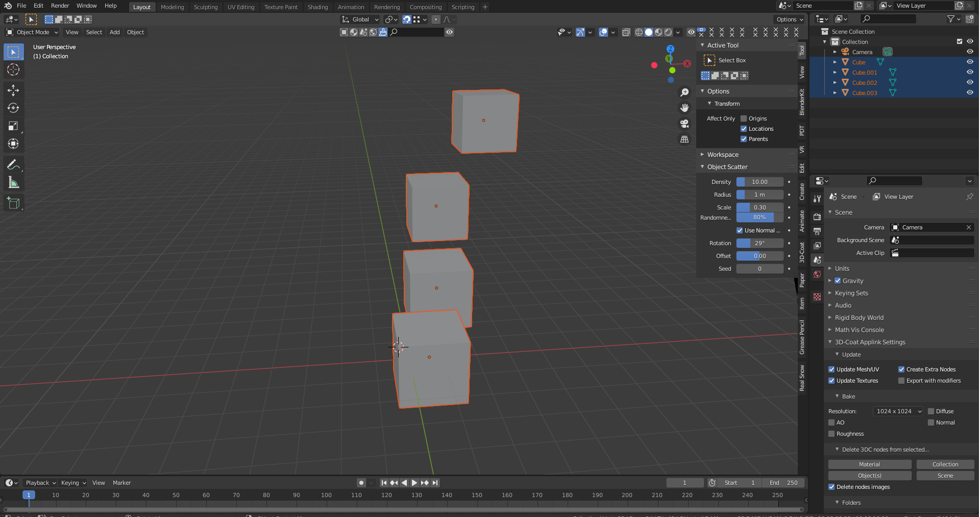Click the pan view hand icon
The width and height of the screenshot is (980, 517).
pos(684,108)
